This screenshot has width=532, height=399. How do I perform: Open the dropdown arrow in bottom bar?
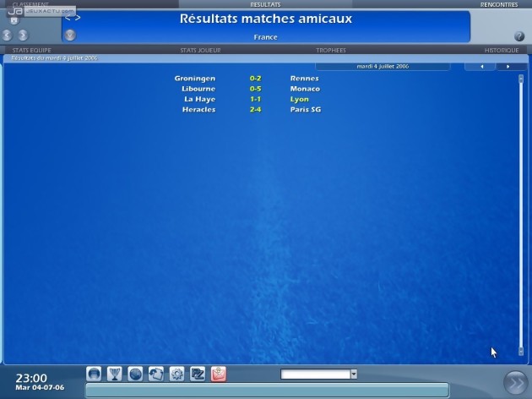(354, 374)
